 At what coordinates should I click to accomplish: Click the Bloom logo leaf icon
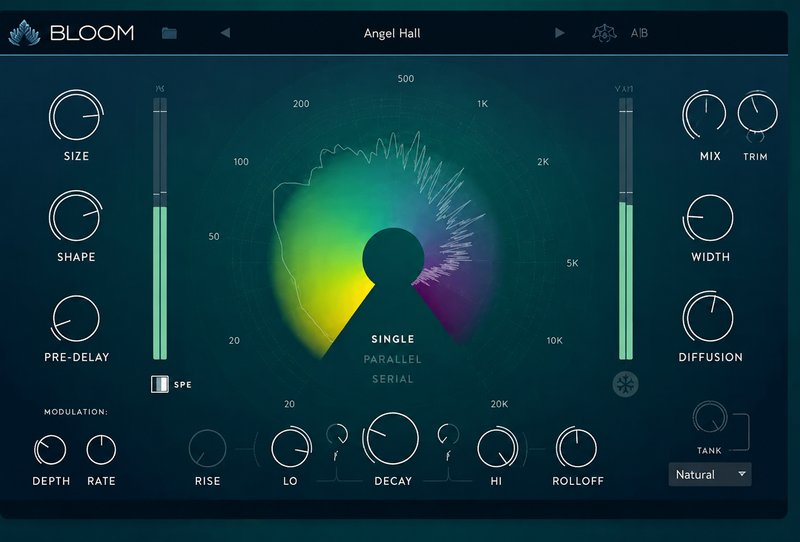coord(24,33)
